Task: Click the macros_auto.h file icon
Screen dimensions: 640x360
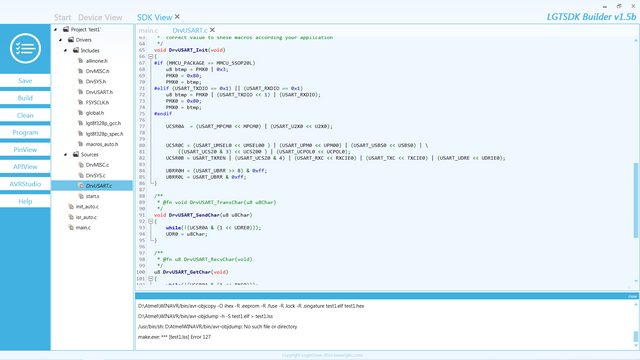Action: click(80, 144)
